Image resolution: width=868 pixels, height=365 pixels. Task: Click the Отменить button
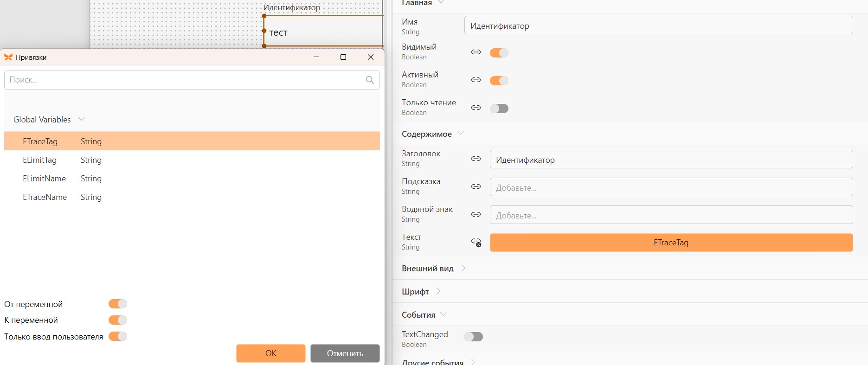click(345, 353)
